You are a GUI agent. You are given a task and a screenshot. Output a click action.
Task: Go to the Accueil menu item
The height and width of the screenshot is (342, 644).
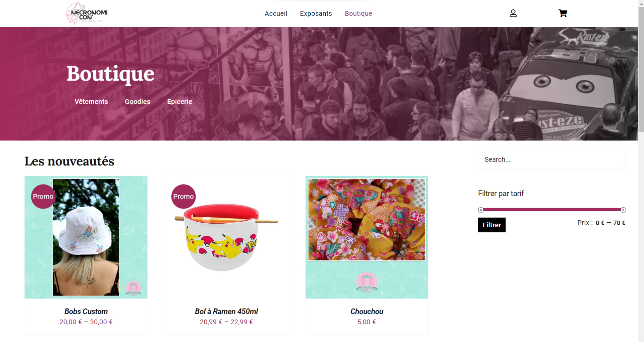point(276,13)
